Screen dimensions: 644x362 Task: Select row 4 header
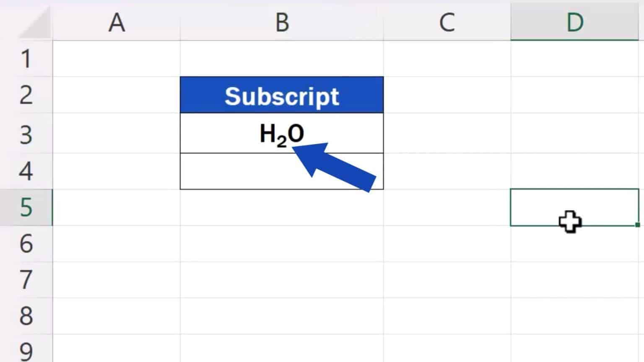coord(26,171)
